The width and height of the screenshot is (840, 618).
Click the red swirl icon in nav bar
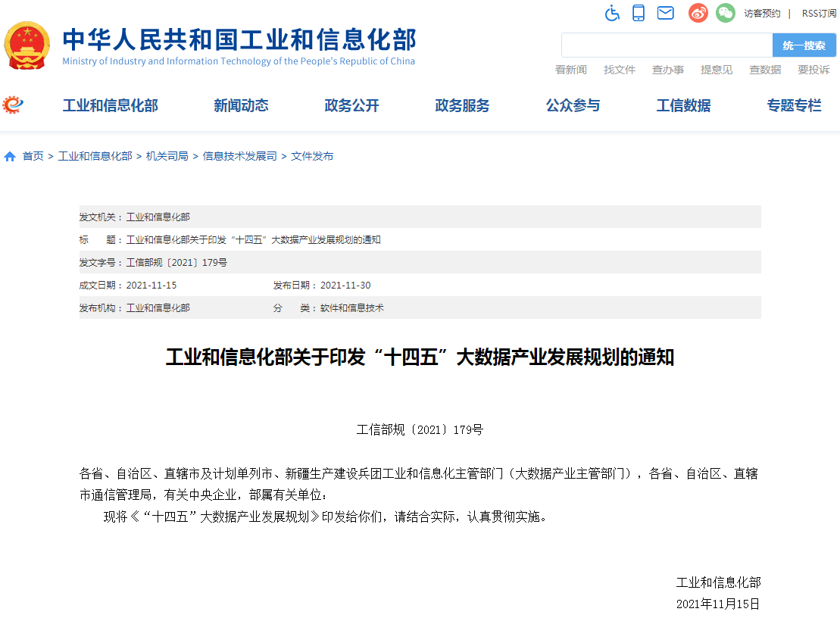pos(13,105)
